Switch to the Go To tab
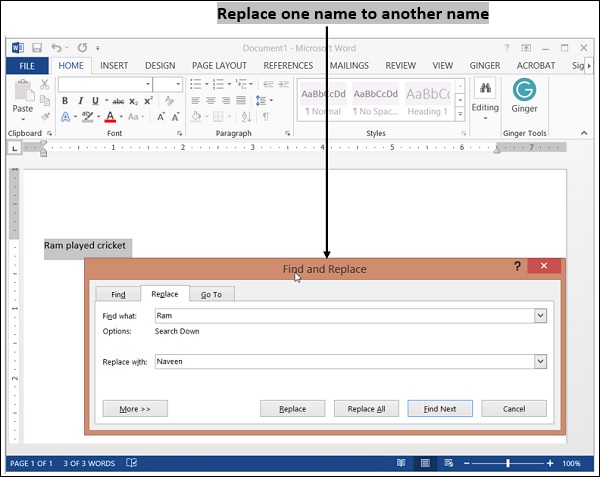The height and width of the screenshot is (477, 600). pos(211,294)
